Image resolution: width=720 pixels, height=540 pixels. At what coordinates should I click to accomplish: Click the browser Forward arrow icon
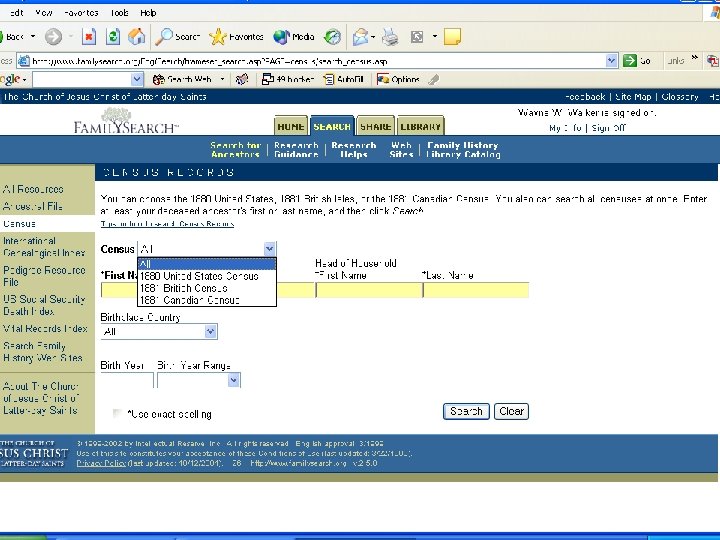(53, 37)
